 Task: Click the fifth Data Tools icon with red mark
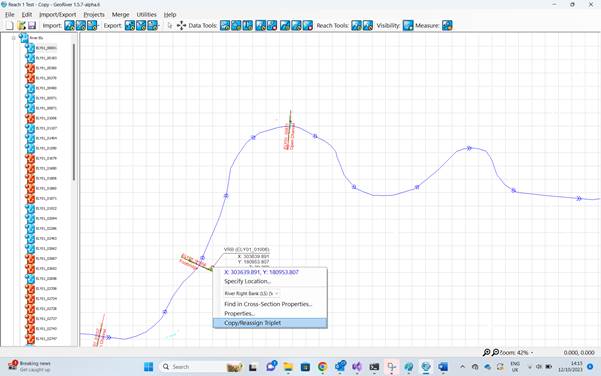(x=272, y=26)
